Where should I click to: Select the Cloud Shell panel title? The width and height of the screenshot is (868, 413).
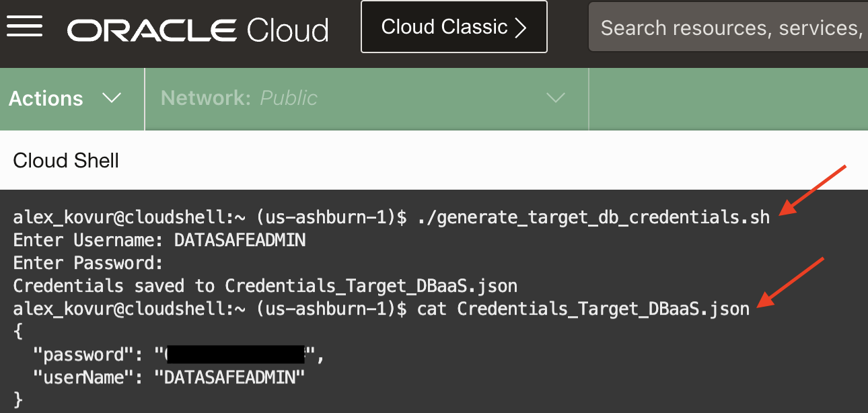click(66, 161)
